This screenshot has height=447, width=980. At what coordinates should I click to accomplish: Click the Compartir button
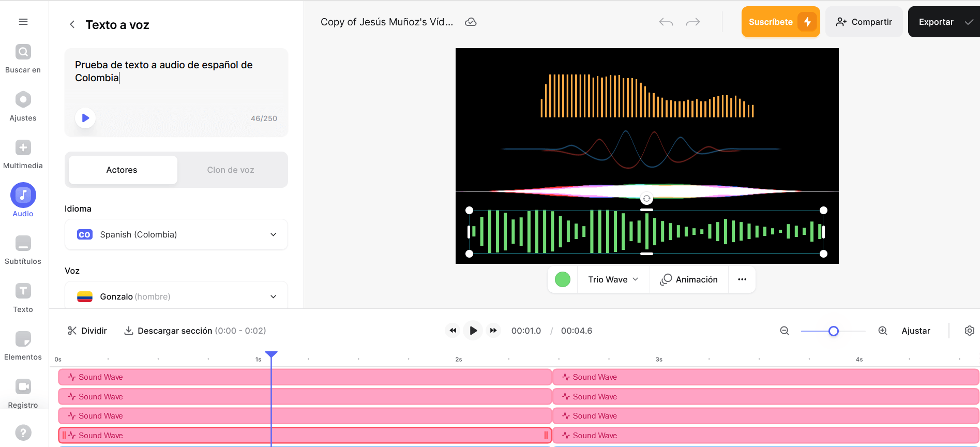[864, 22]
